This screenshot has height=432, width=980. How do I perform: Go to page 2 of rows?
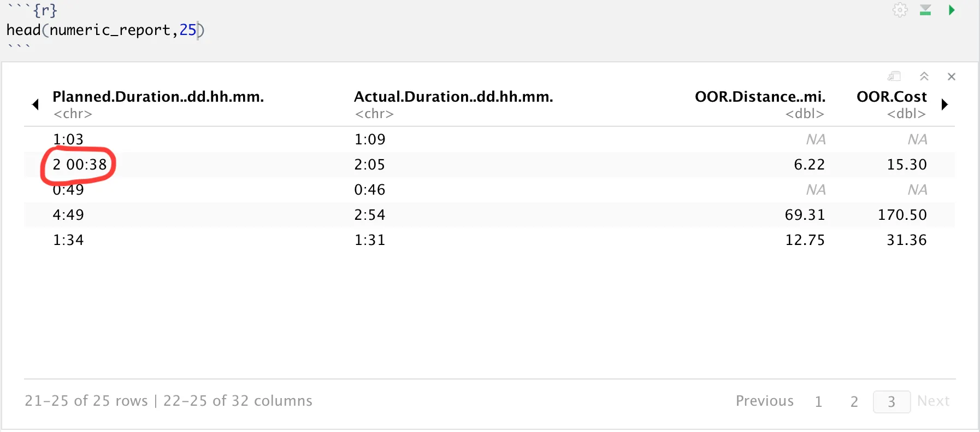point(854,402)
